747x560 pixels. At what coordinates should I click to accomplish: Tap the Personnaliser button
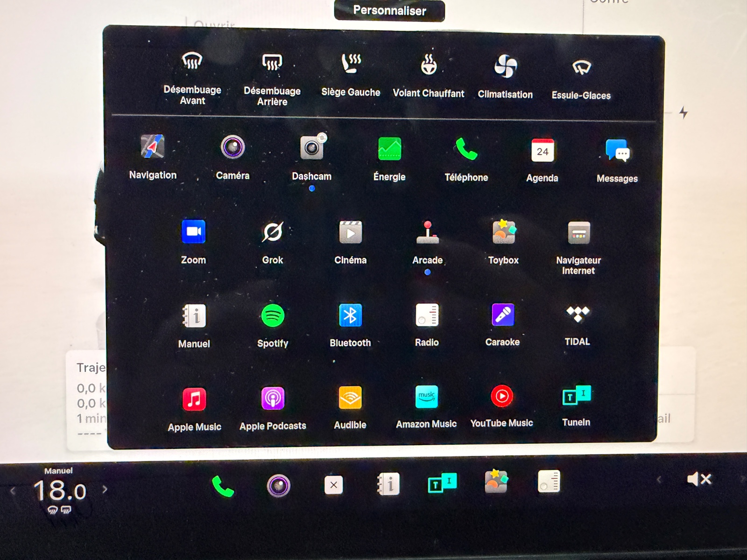coord(389,11)
